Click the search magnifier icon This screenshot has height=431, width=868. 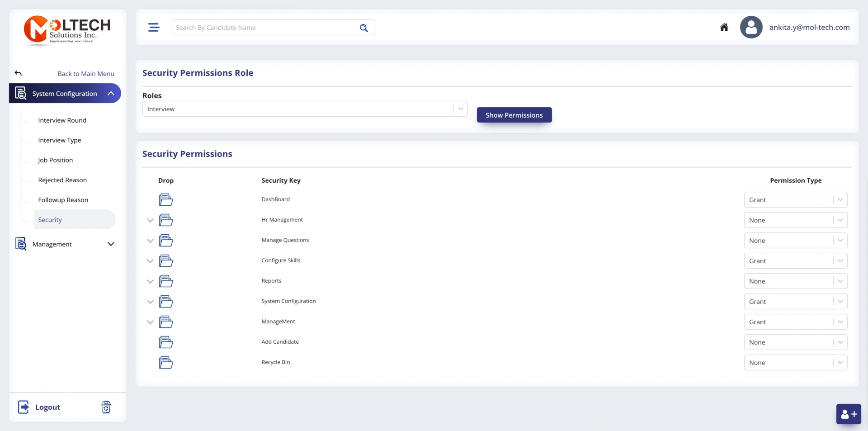click(363, 28)
